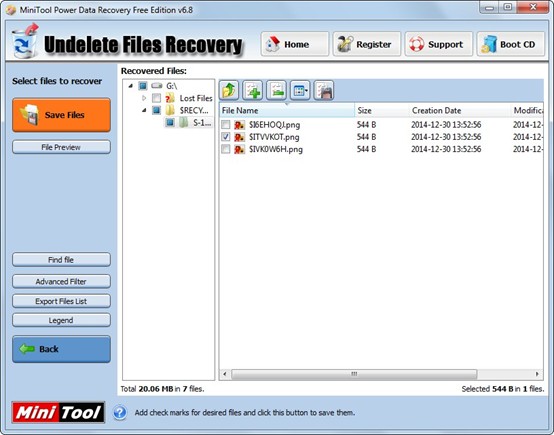Screen dimensions: 554x435
Task: Collapse the $RECY... tree node
Action: (x=144, y=110)
